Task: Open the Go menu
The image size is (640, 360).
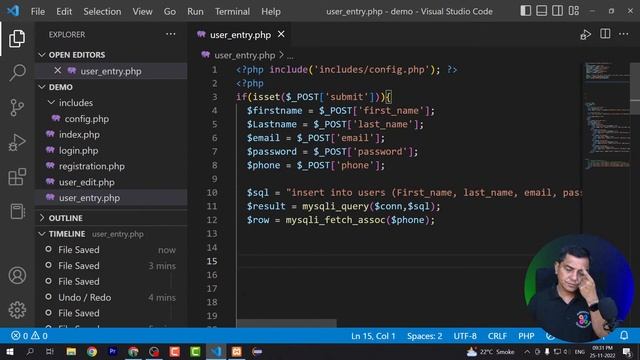Action: 170,11
